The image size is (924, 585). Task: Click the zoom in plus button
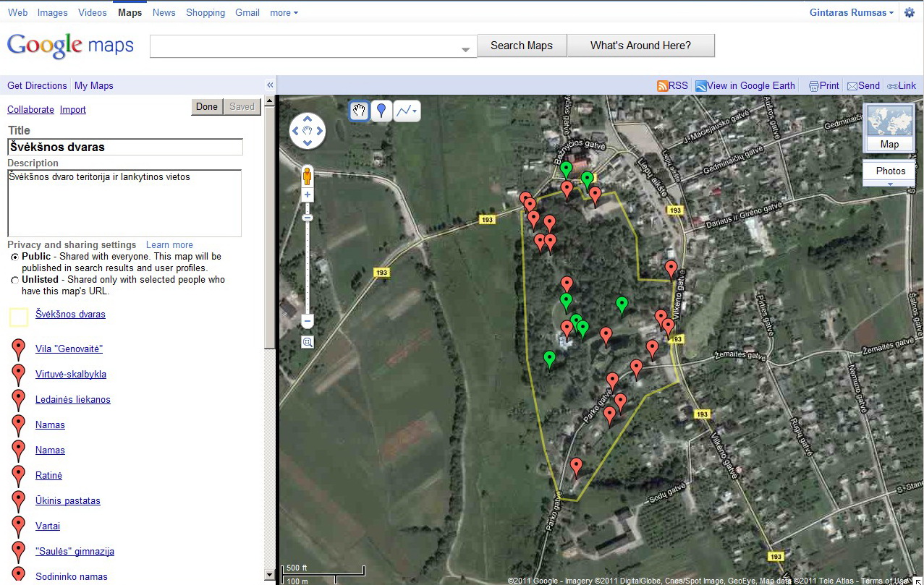point(308,195)
